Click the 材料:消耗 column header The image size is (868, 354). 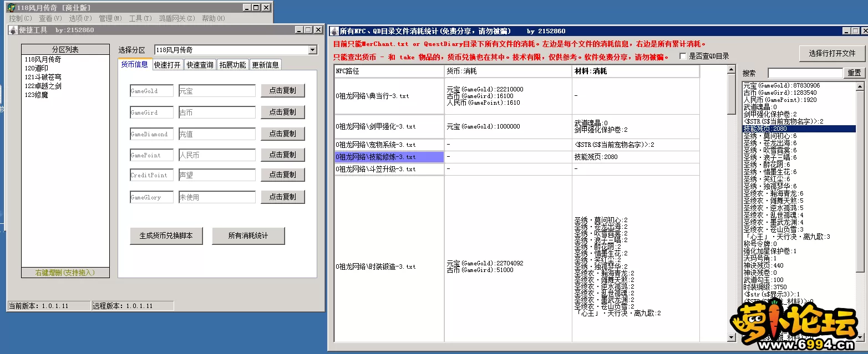(x=636, y=71)
